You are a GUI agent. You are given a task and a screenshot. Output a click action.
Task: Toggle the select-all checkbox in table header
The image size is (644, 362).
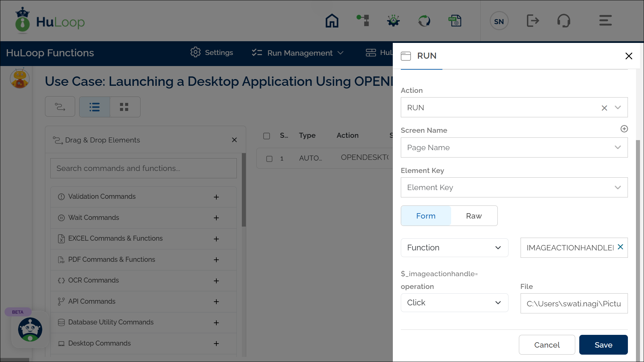(267, 136)
